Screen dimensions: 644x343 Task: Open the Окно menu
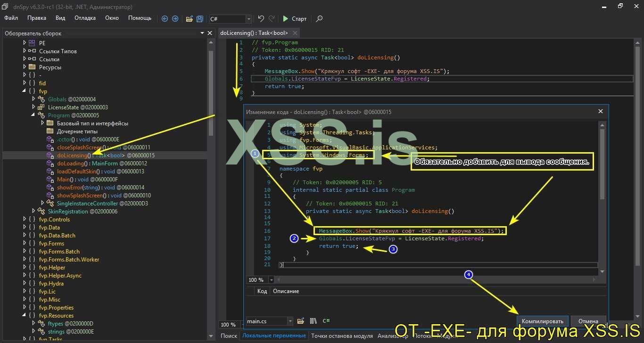pos(112,18)
